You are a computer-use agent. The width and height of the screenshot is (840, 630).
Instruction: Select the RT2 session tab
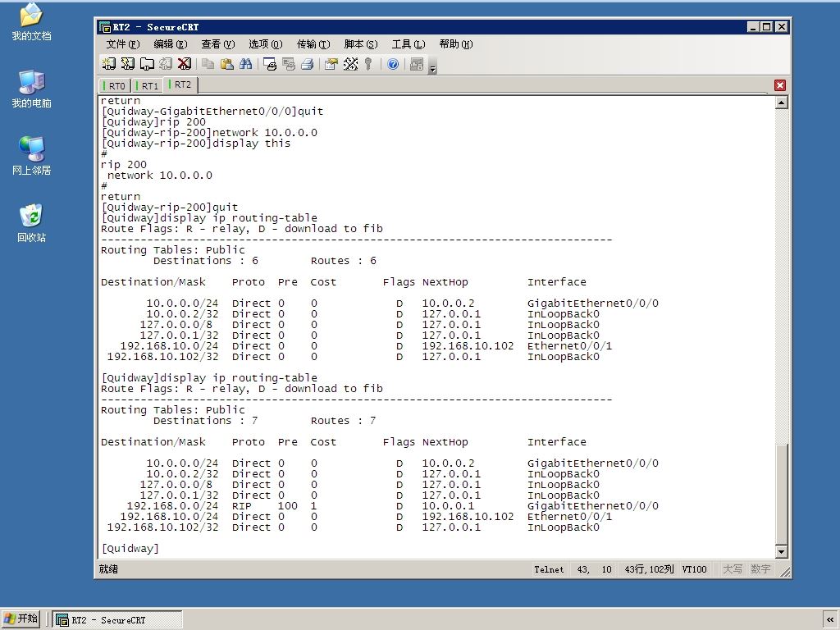181,84
